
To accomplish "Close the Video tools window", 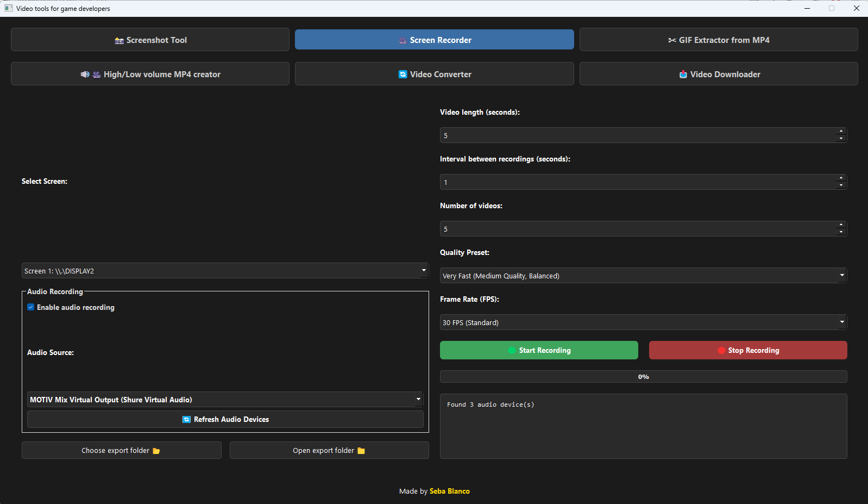I will coord(856,8).
